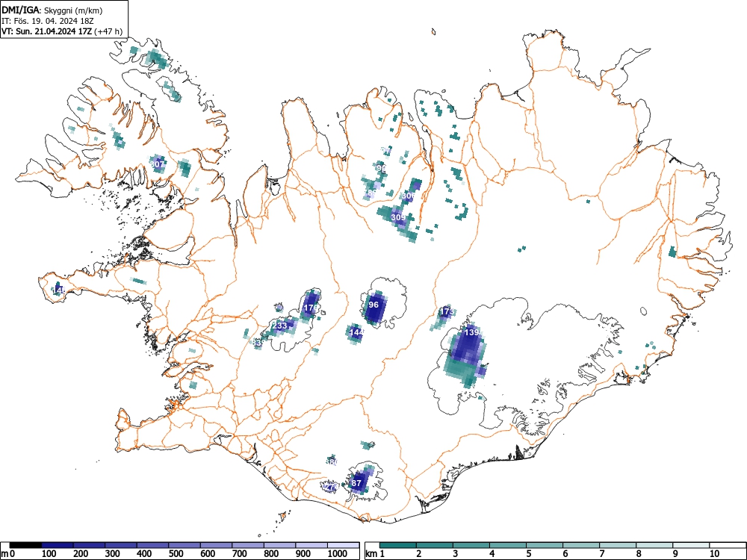This screenshot has height=560, width=747.
Task: Click the '500' tick label in meters legend
Action: (x=176, y=554)
